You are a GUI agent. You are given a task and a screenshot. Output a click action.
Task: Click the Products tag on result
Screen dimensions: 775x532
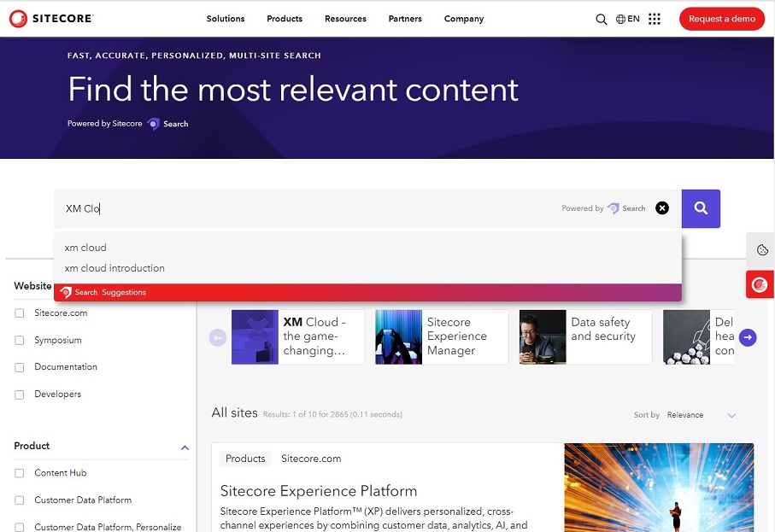pyautogui.click(x=245, y=459)
